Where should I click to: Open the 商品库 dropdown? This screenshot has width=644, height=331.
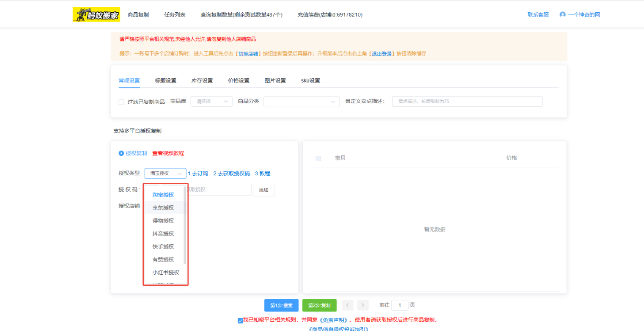(x=211, y=102)
